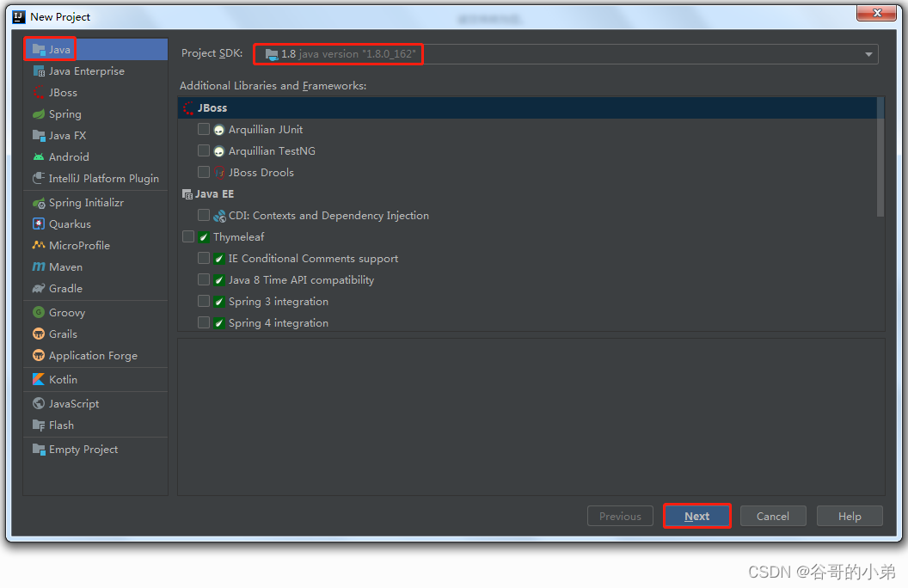Open the Project SDK dropdown arrow
908x588 pixels.
[868, 54]
